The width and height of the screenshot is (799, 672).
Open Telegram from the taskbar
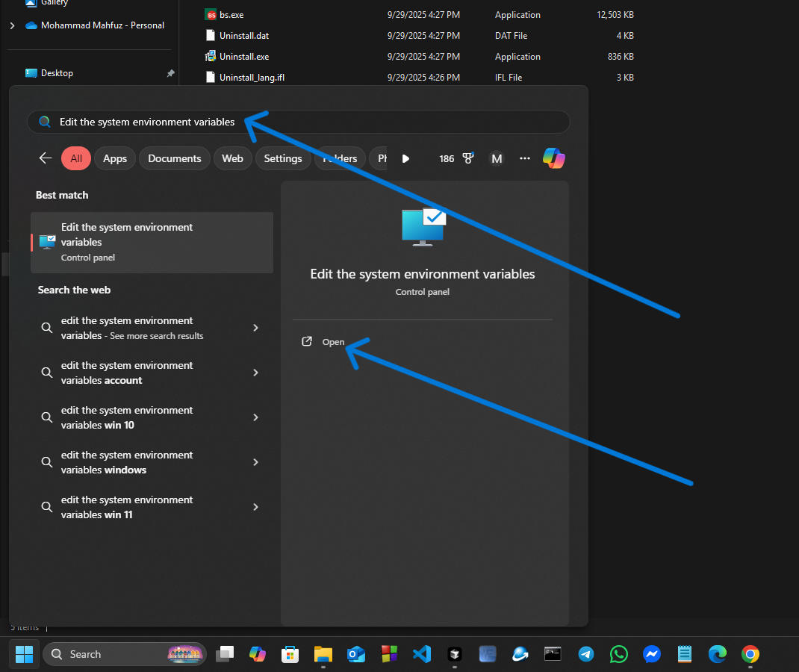tap(586, 654)
